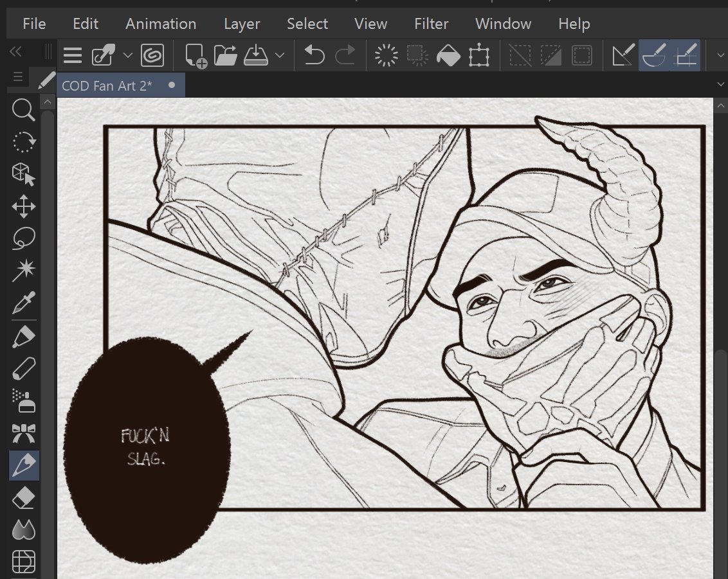Image resolution: width=728 pixels, height=579 pixels.
Task: Open the tool palette hamburger menu
Action: tap(17, 76)
